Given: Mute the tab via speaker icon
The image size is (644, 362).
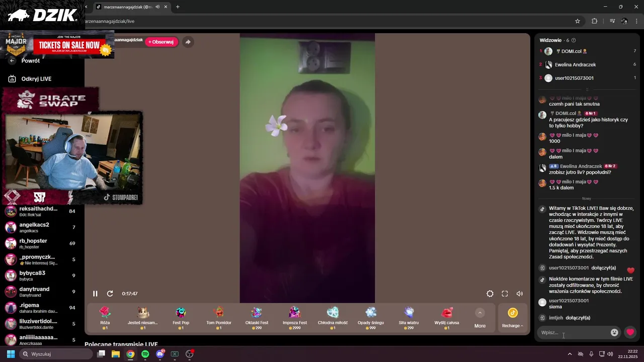Looking at the screenshot, I should tap(157, 7).
